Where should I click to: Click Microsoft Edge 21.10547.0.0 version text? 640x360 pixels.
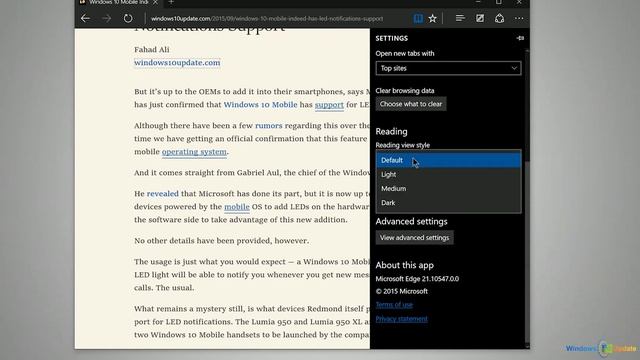point(417,279)
